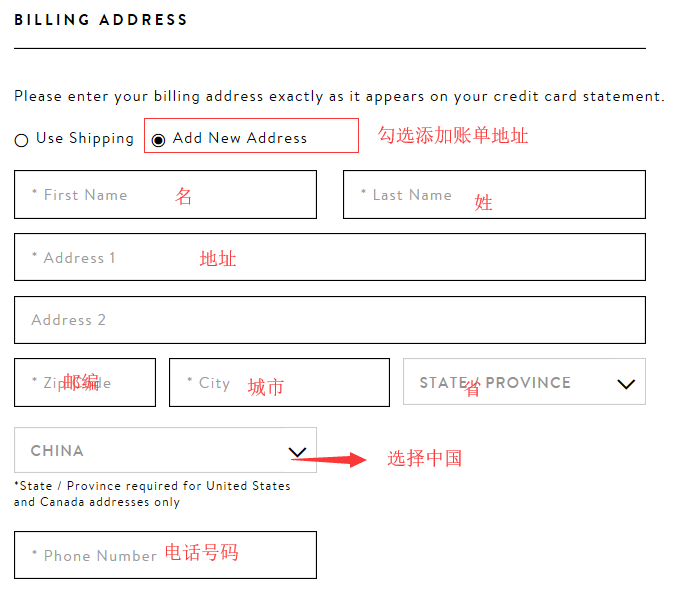Select the Use Shipping radio button

click(22, 140)
